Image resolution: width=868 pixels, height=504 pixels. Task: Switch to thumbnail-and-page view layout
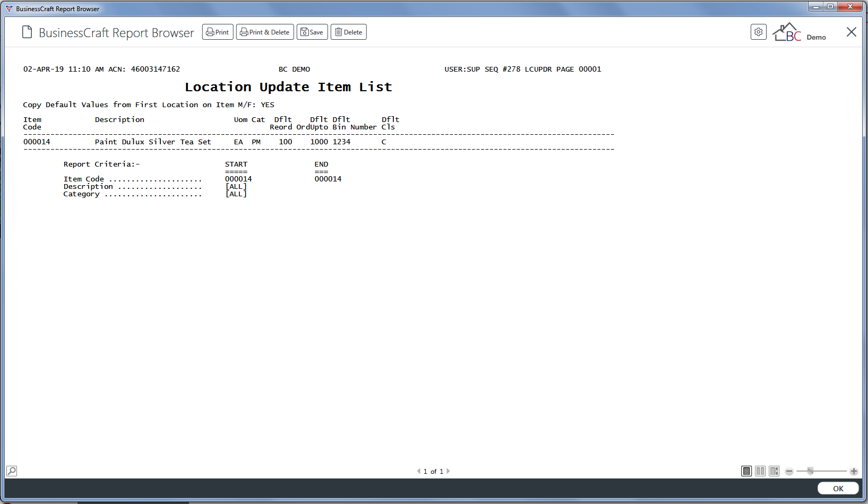(774, 471)
